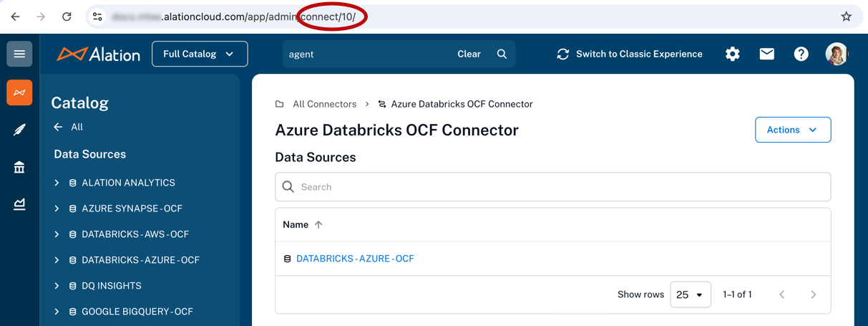The width and height of the screenshot is (868, 326).
Task: Open the mail inbox icon
Action: click(766, 54)
